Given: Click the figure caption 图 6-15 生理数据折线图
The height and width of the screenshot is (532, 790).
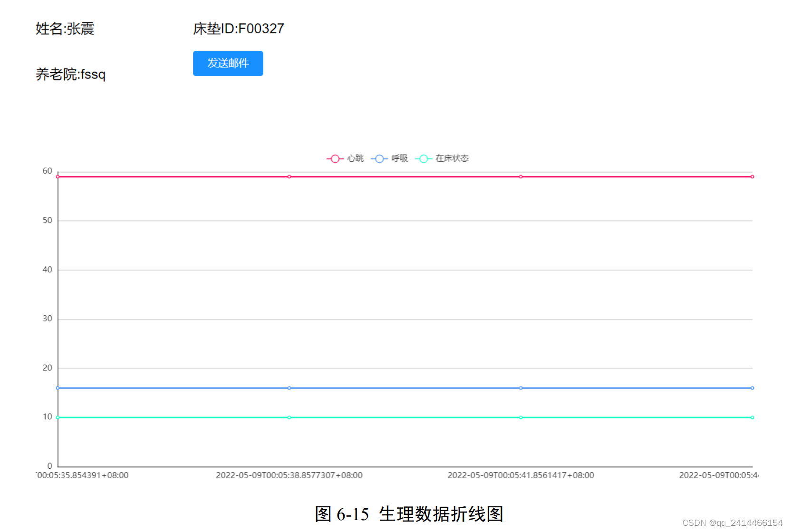Looking at the screenshot, I should pyautogui.click(x=409, y=514).
